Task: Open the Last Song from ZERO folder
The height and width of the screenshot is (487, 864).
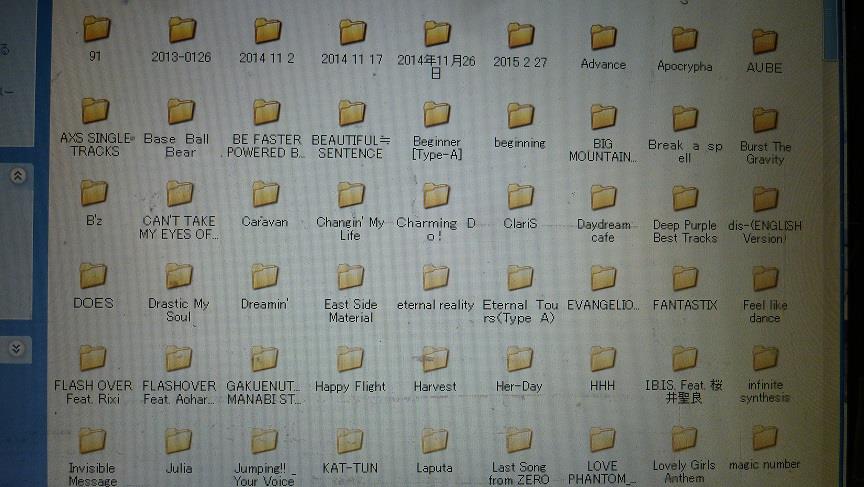Action: pyautogui.click(x=519, y=440)
